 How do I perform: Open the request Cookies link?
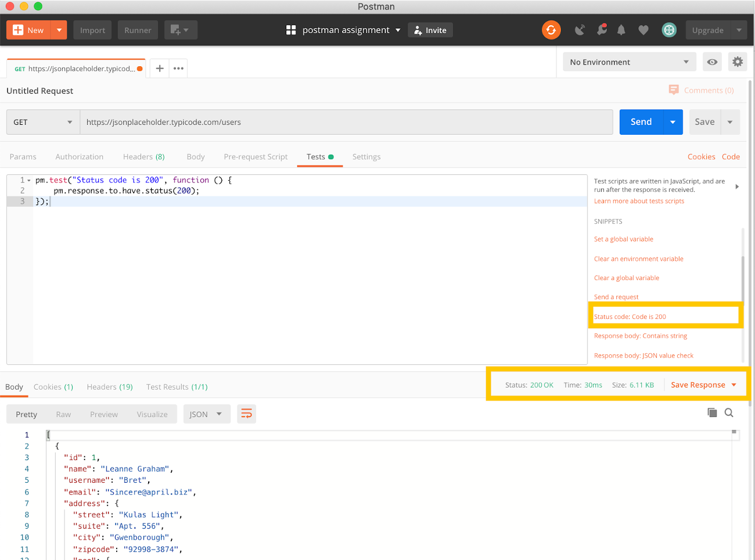click(701, 157)
